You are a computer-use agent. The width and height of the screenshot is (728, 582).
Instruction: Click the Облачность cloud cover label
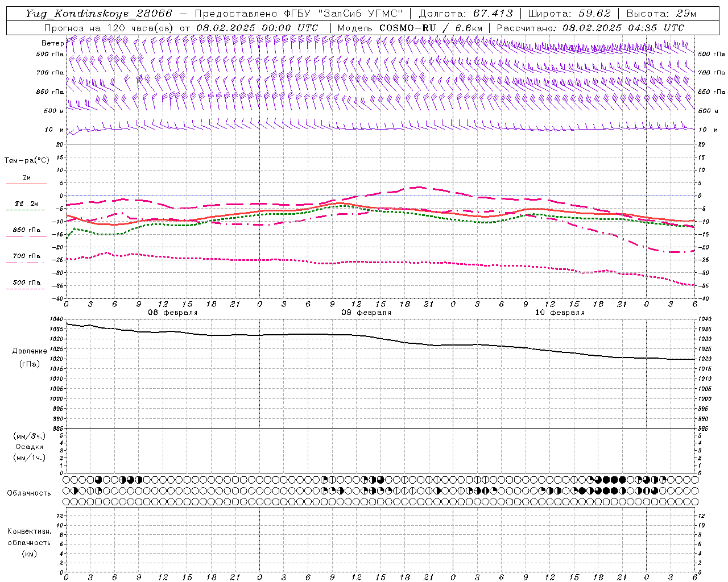point(29,493)
